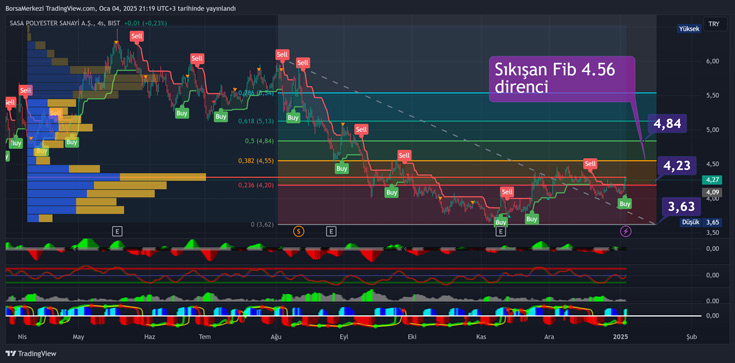Click the Haz label on the time axis
This screenshot has width=735, height=363.
150,337
